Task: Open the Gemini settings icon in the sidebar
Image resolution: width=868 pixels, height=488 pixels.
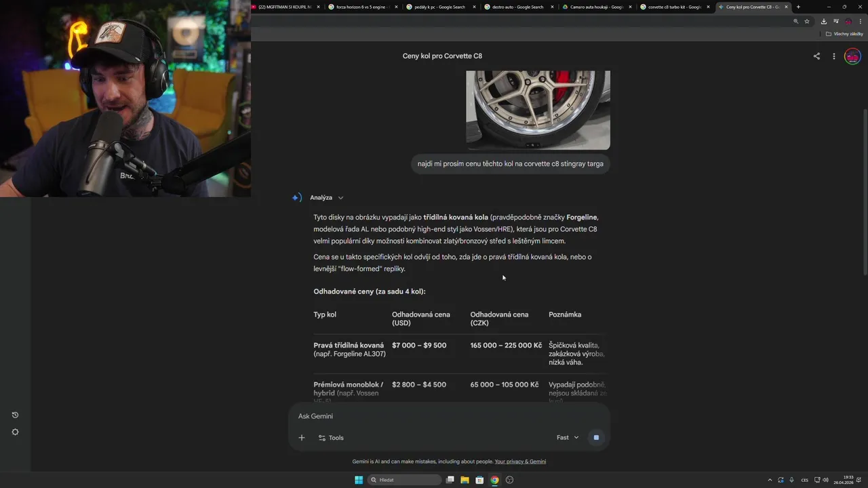Action: [x=15, y=432]
